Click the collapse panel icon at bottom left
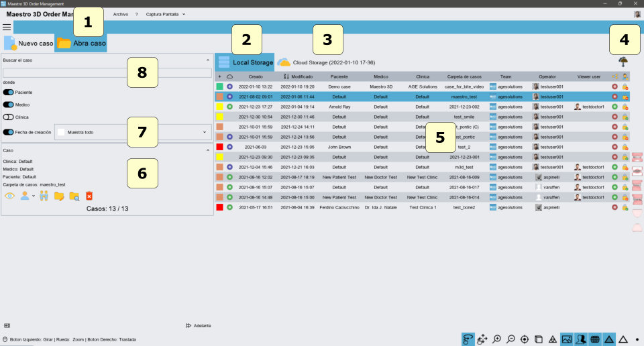Image resolution: width=644 pixels, height=346 pixels. (x=7, y=325)
